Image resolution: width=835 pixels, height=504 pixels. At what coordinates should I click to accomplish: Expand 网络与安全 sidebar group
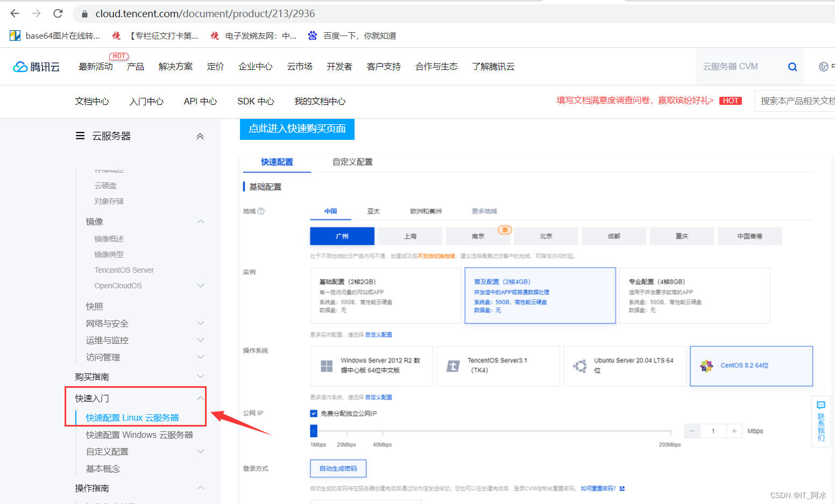pyautogui.click(x=201, y=323)
